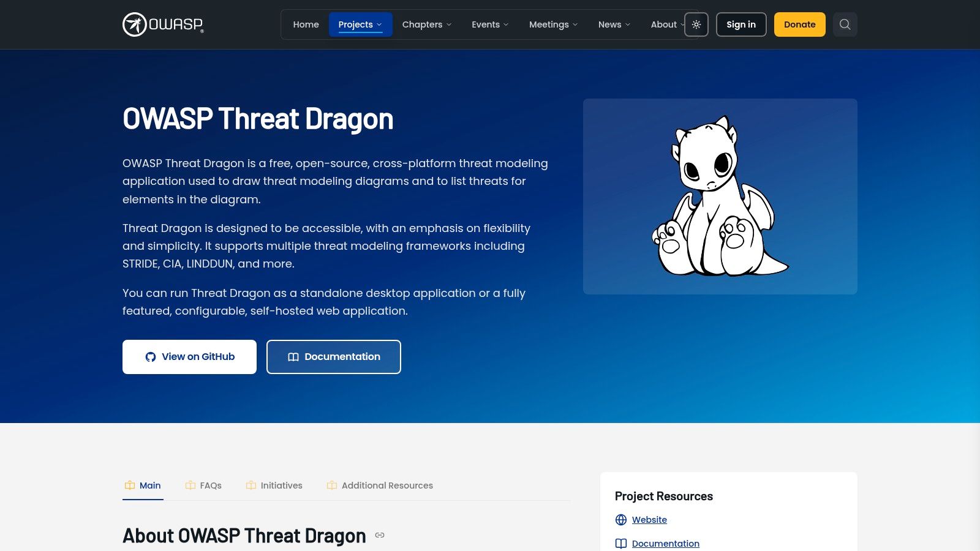This screenshot has height=551, width=980.
Task: Open the hero Documentation button
Action: [x=334, y=357]
